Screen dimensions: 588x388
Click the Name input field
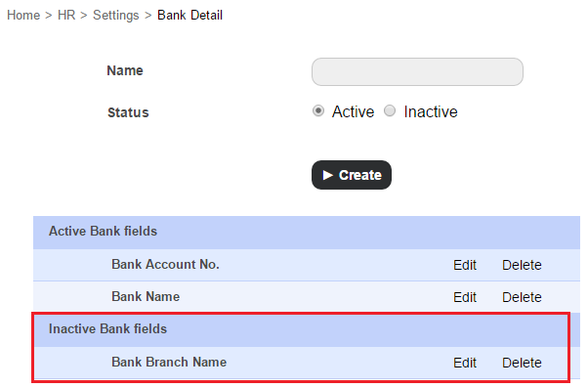pyautogui.click(x=417, y=71)
